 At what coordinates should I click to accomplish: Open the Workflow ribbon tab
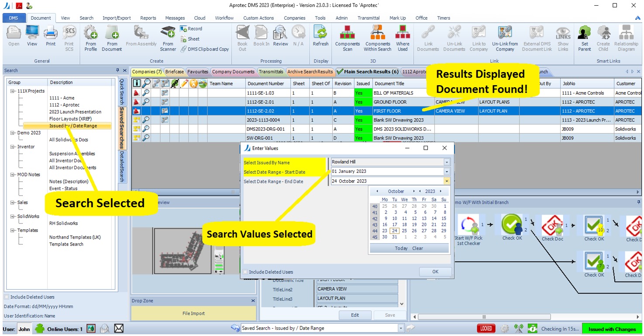click(x=224, y=18)
